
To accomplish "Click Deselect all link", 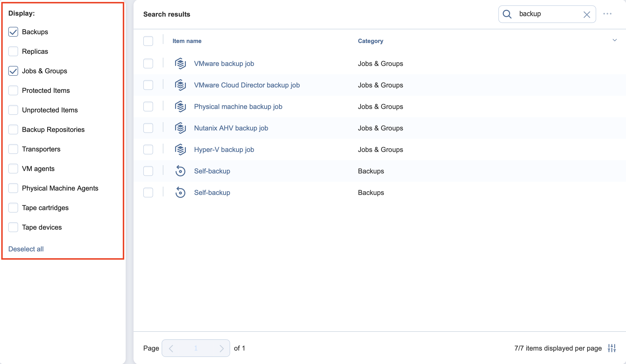I will pos(26,249).
